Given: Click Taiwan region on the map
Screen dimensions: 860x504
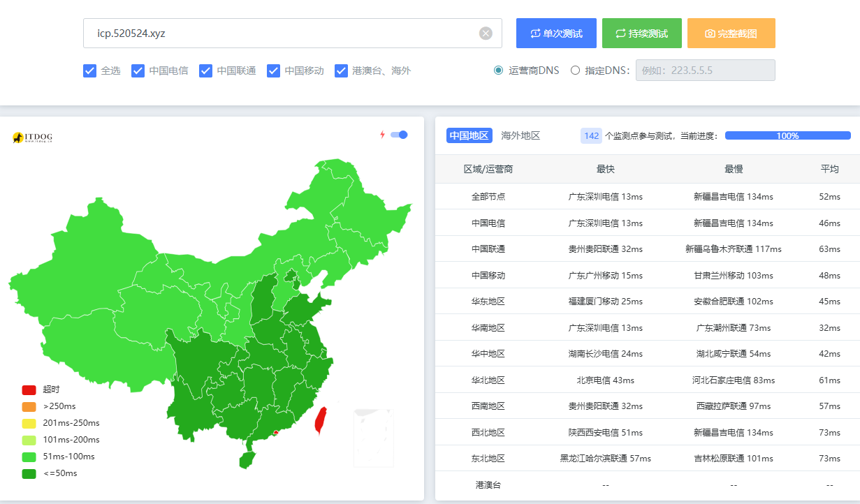Looking at the screenshot, I should pyautogui.click(x=320, y=421).
